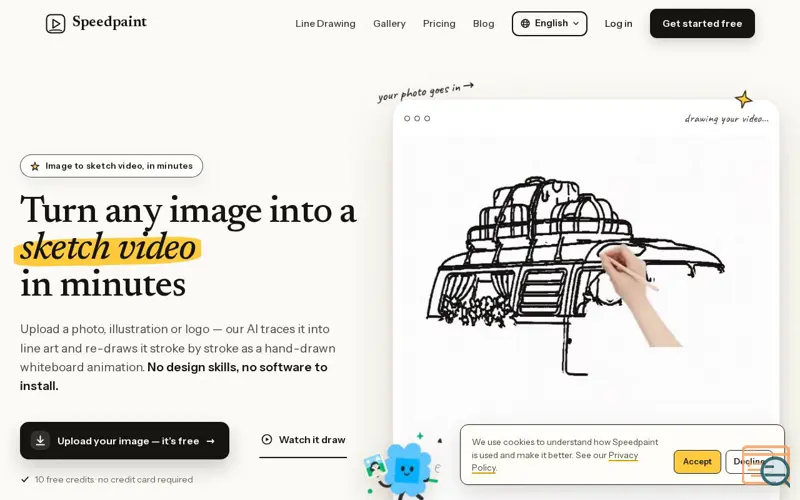Click the play icon beside Watch it draw

click(x=267, y=439)
